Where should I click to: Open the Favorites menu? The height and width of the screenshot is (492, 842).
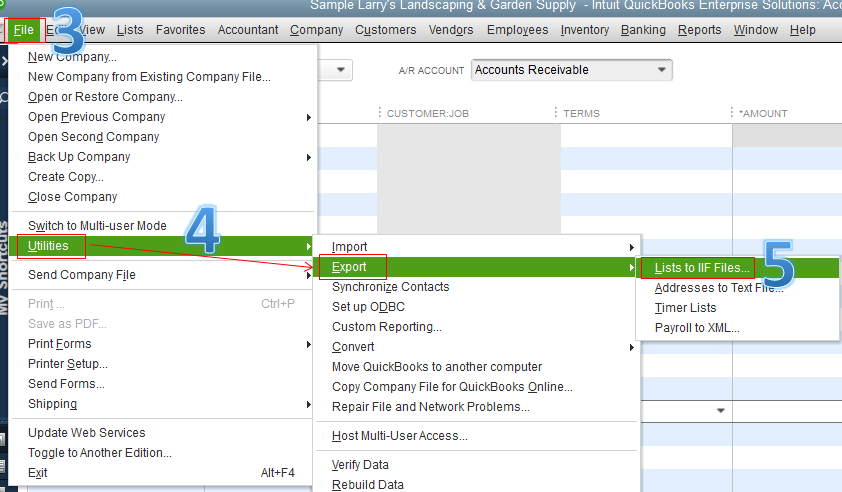(x=180, y=30)
